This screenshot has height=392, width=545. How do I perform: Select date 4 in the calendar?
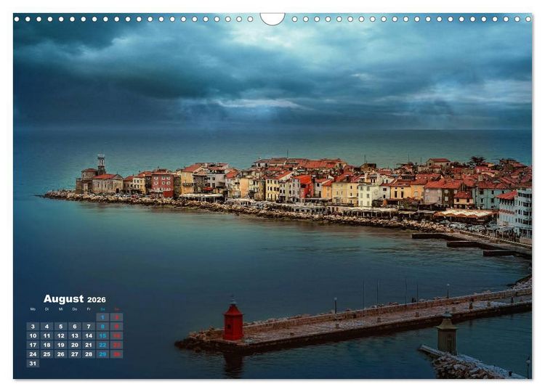pyautogui.click(x=47, y=327)
